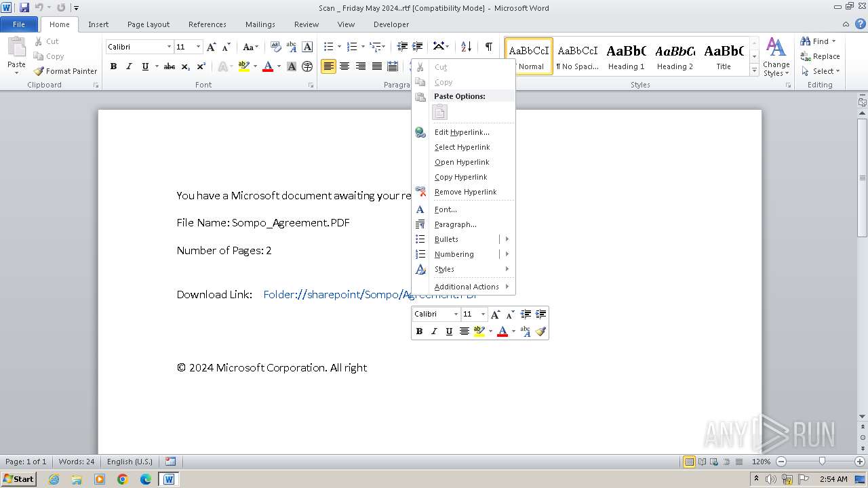Click macro recording icon in status bar
The image size is (868, 488).
171,462
